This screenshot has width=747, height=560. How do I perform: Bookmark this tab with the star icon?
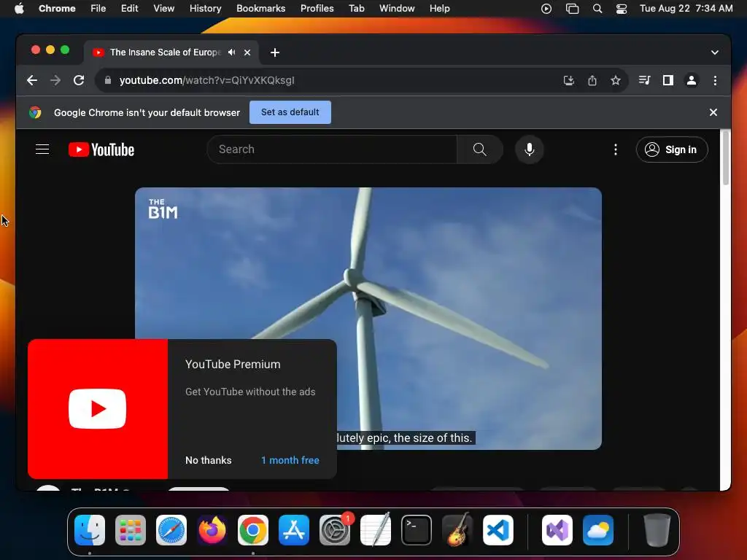[x=616, y=80]
